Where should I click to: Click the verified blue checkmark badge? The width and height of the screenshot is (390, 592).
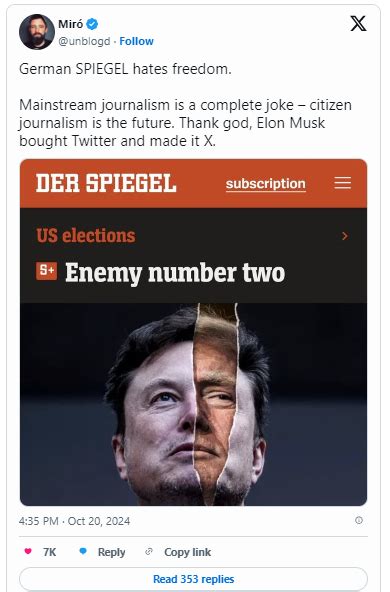[92, 24]
